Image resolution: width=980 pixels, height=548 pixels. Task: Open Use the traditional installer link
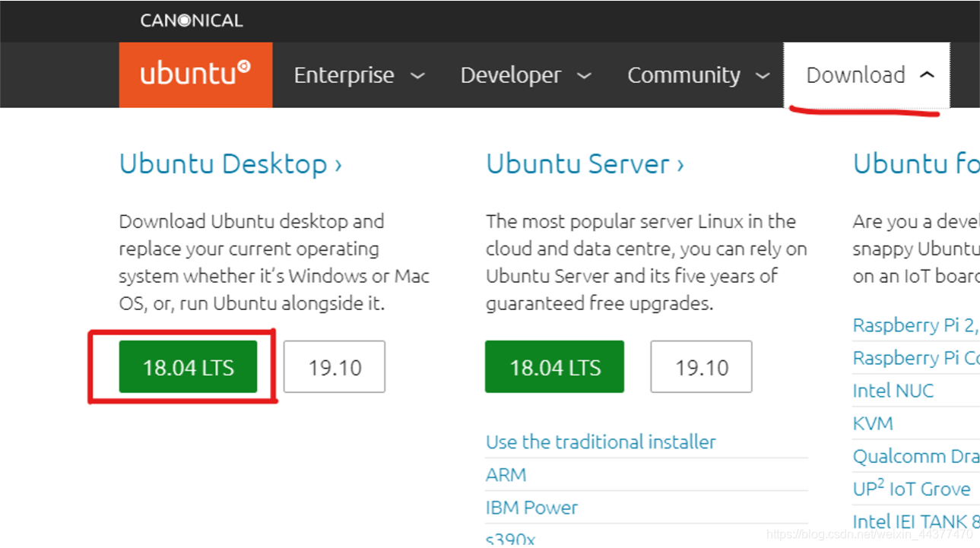601,442
